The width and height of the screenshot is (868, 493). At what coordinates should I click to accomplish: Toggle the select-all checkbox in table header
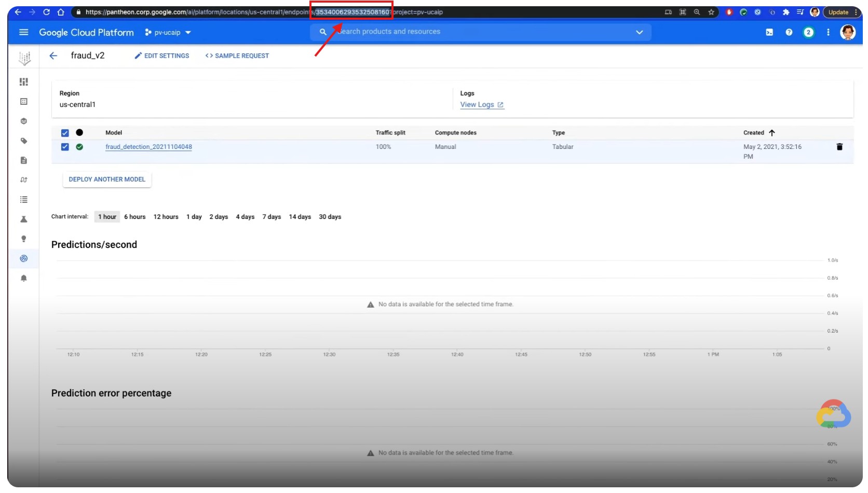click(x=65, y=133)
